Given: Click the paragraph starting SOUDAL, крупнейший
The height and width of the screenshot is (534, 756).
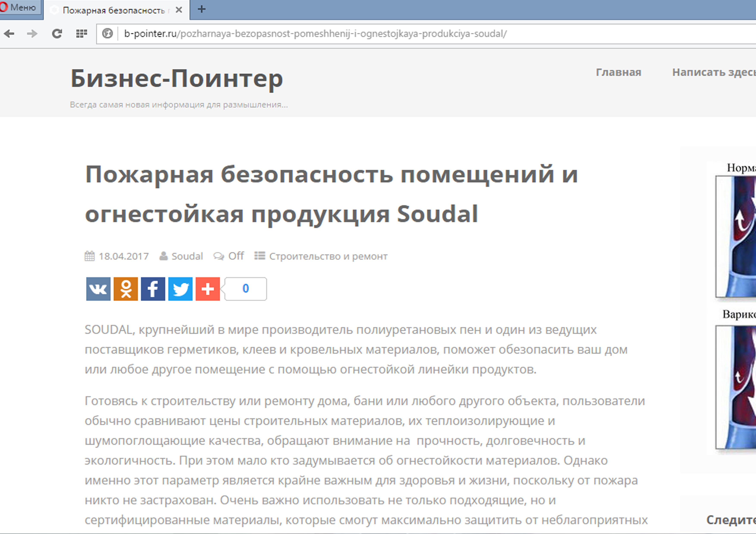Looking at the screenshot, I should tap(356, 349).
